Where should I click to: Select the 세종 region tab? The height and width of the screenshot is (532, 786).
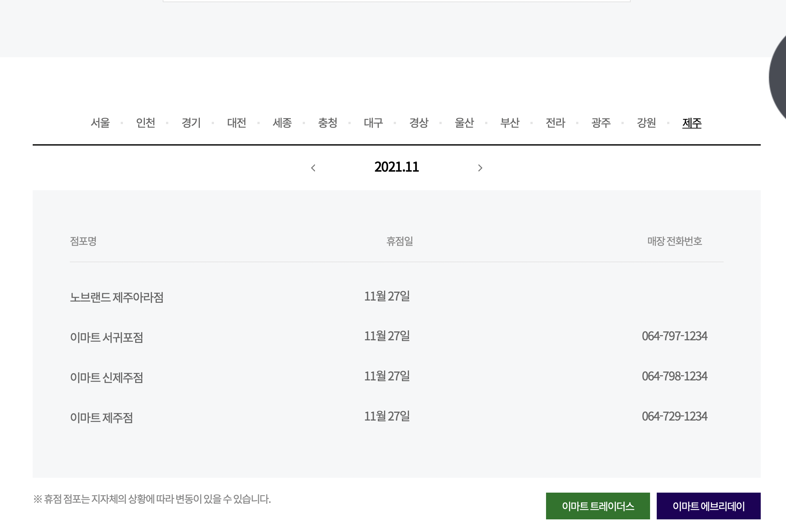pyautogui.click(x=282, y=123)
